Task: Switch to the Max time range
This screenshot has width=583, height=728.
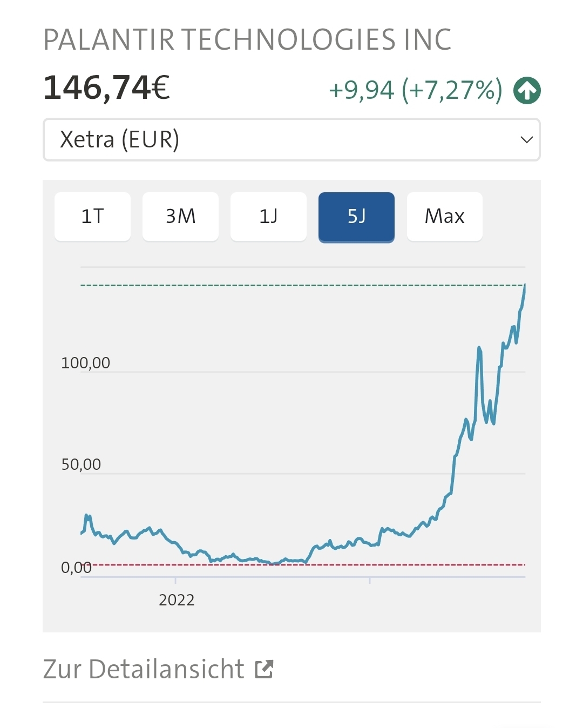Action: tap(444, 217)
